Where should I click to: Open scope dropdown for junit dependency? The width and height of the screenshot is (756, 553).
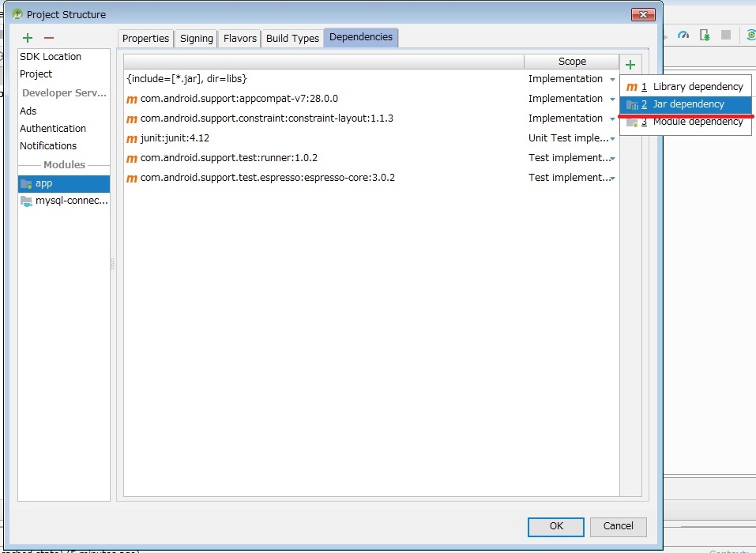point(612,139)
